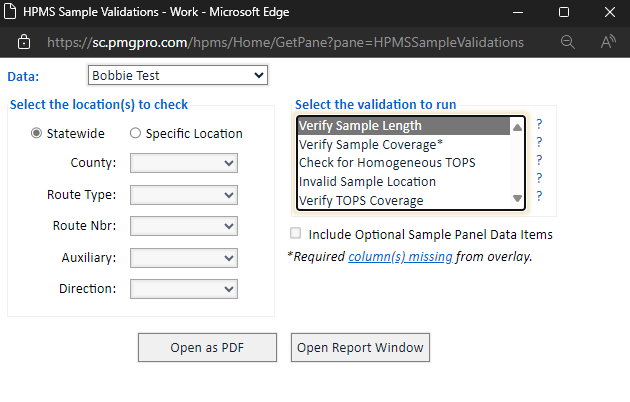Select Verify Sample Coverage* in the validation list
630x402 pixels.
tap(404, 145)
